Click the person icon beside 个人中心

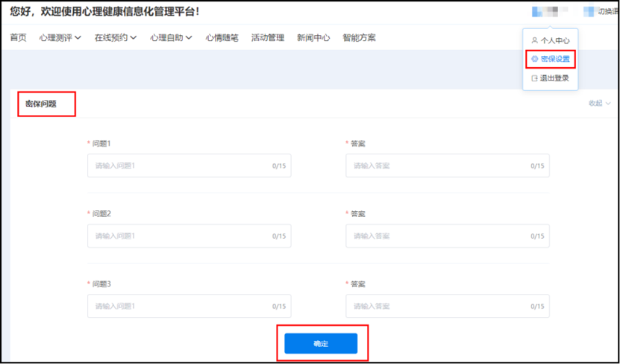[x=534, y=40]
